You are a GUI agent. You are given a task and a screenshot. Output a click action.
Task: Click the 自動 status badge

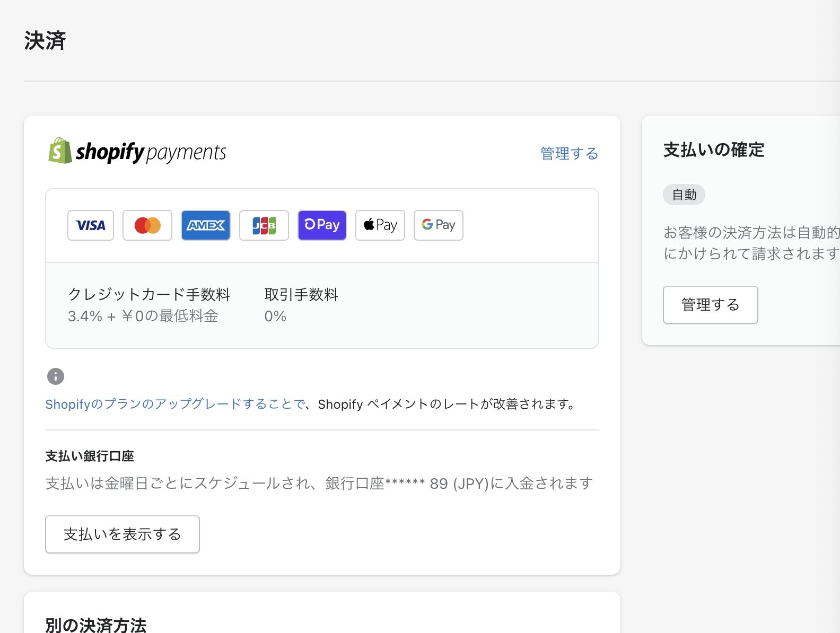point(684,195)
